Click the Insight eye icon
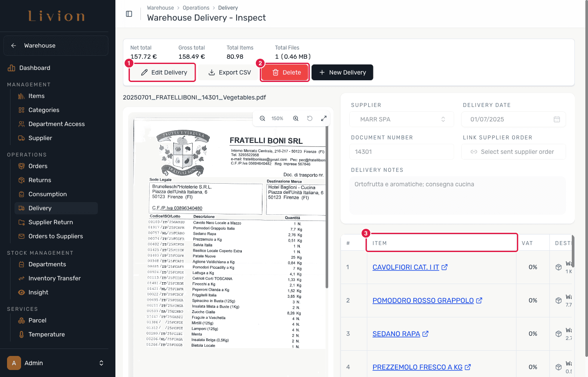 pos(21,292)
